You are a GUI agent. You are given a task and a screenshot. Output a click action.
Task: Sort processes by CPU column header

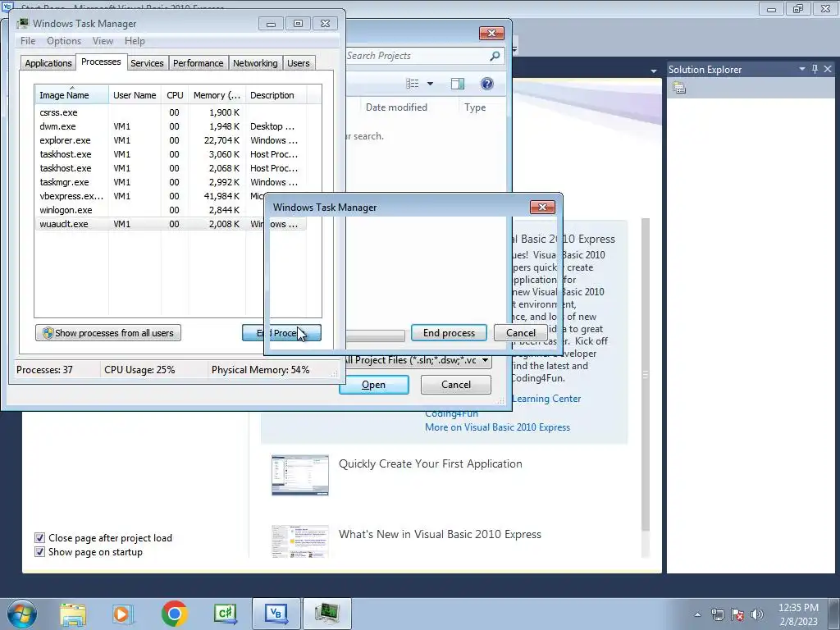point(175,95)
